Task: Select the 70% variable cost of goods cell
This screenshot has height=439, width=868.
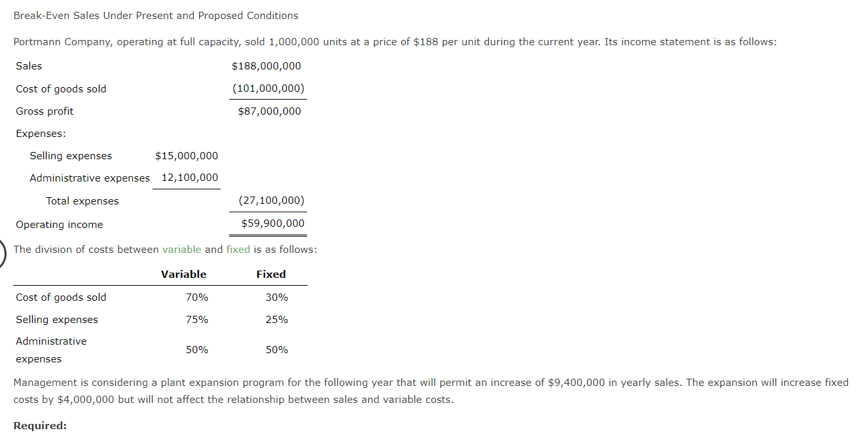Action: [197, 297]
